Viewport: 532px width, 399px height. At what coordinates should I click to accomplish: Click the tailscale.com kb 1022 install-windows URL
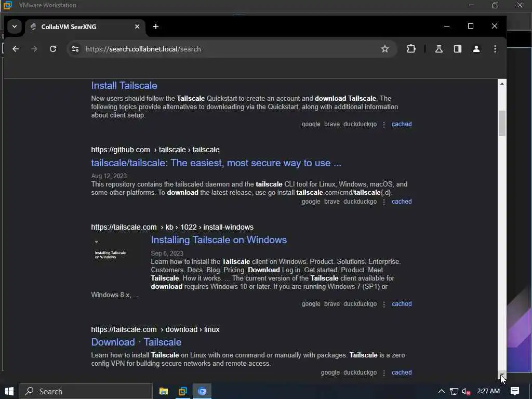pyautogui.click(x=172, y=227)
